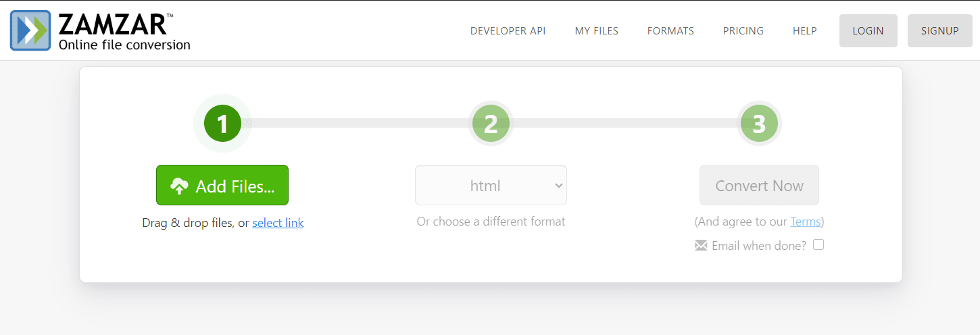Click the Convert Now button
The width and height of the screenshot is (980, 335).
759,185
